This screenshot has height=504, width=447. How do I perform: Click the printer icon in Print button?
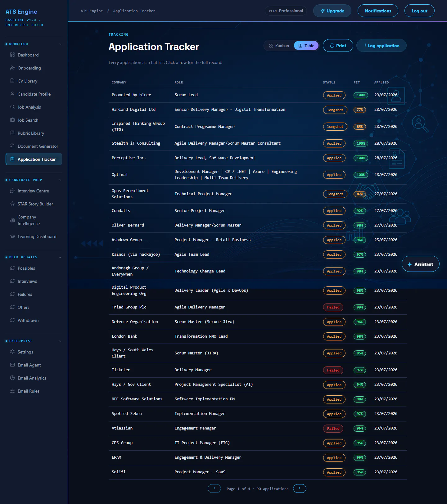click(332, 46)
